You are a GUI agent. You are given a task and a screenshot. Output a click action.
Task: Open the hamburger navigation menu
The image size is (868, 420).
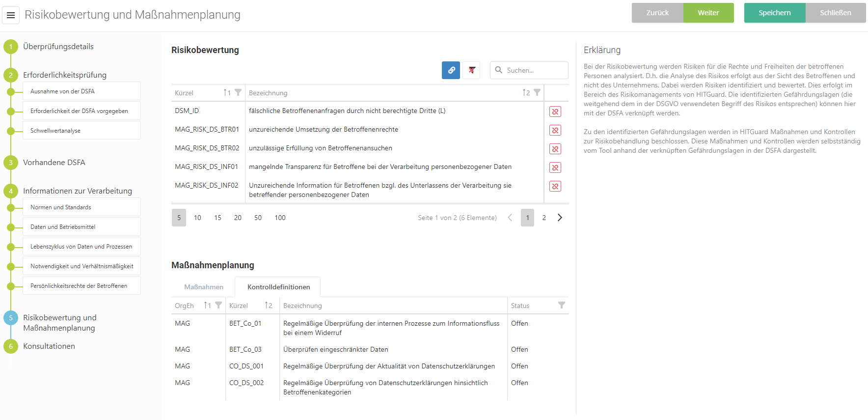click(11, 15)
